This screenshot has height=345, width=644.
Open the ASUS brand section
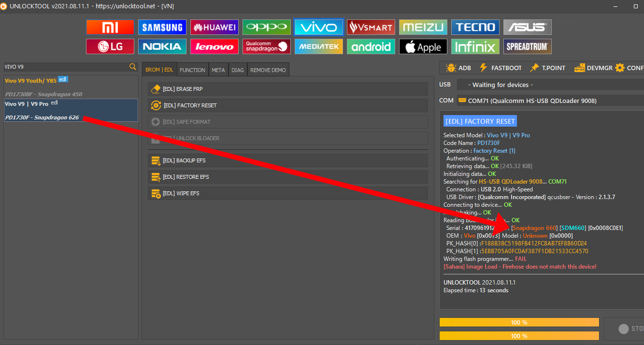point(527,27)
